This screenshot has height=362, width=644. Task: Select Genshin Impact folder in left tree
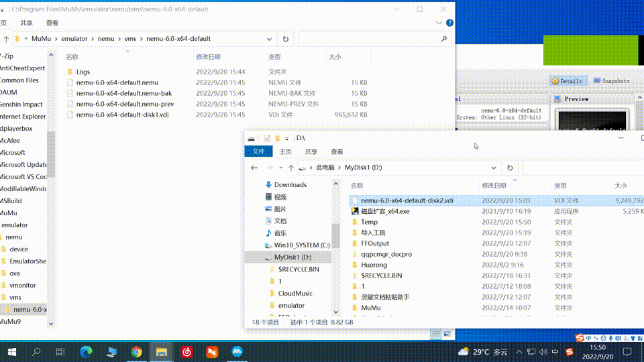21,105
